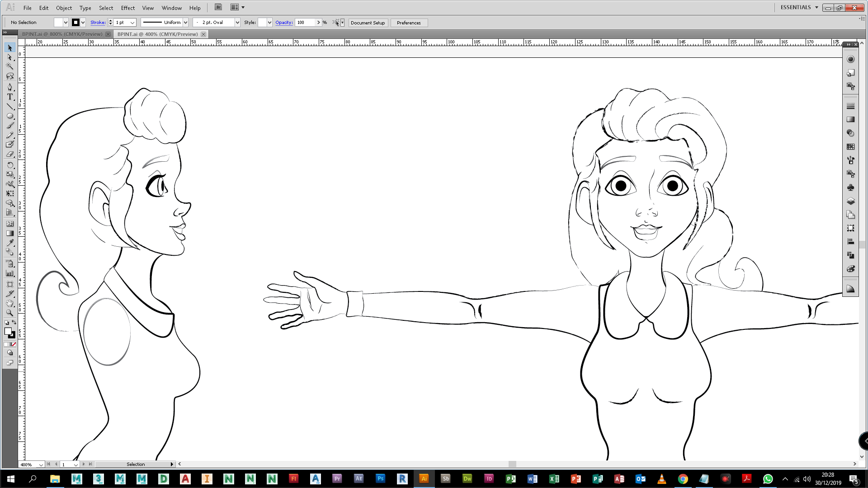Open the Pathfinder panel icon
The height and width of the screenshot is (488, 868).
pos(850,255)
